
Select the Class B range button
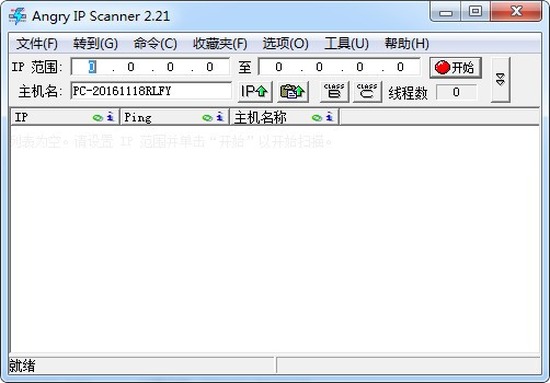(334, 92)
